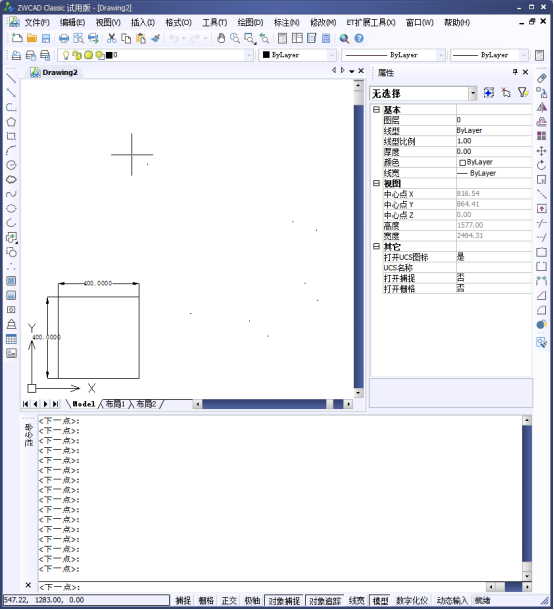Viewport: 554px width, 610px height.
Task: Open the 无选择 selection dropdown
Action: 423,93
